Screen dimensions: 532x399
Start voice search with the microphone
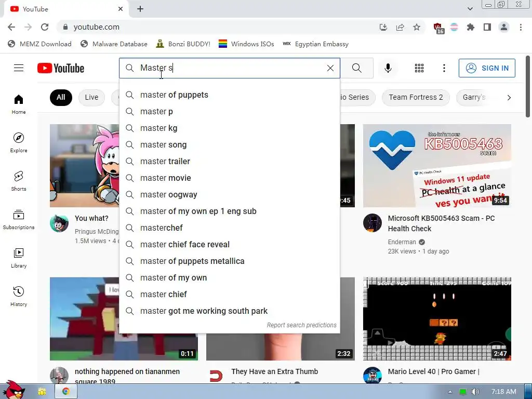click(388, 68)
